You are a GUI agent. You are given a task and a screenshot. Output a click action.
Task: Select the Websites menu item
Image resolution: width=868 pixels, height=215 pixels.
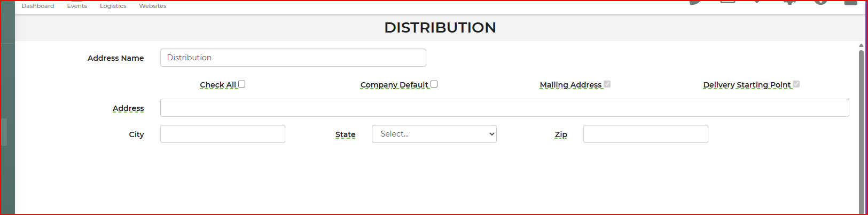point(152,6)
